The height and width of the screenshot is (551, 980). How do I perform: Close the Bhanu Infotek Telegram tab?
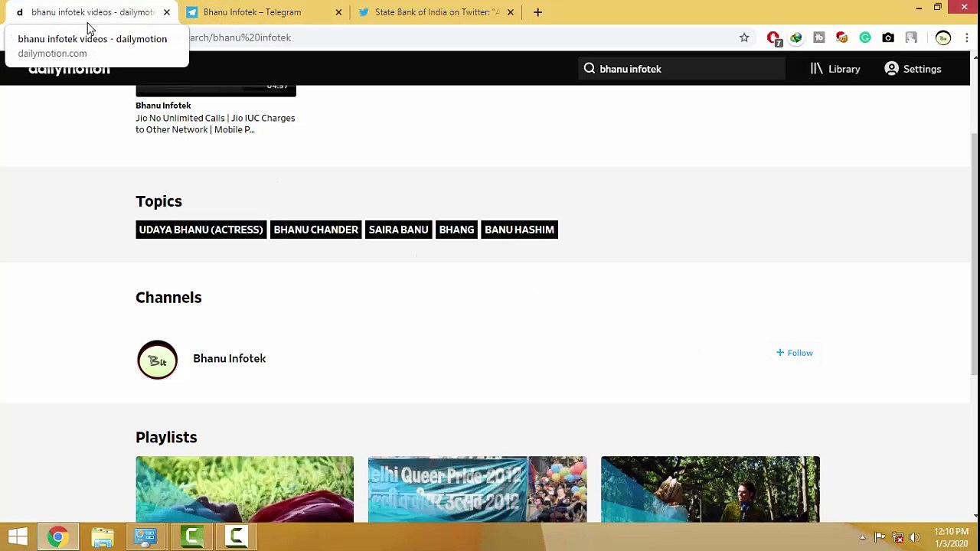pos(338,12)
